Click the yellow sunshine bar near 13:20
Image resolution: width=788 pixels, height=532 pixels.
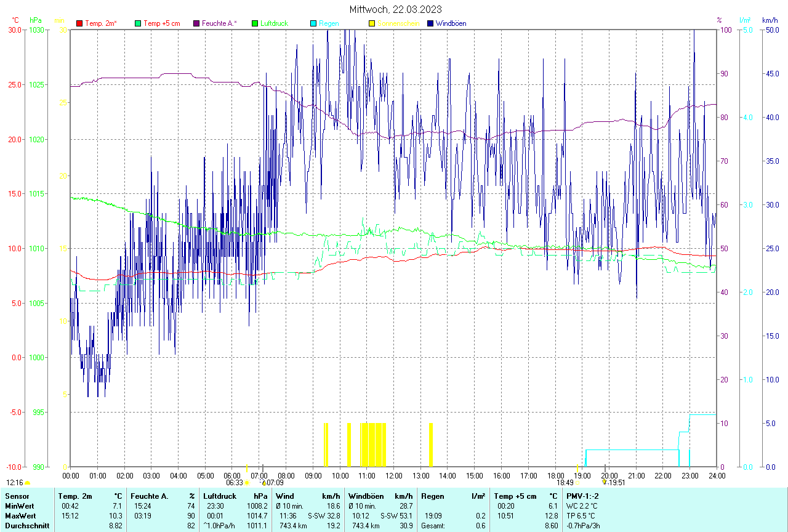pyautogui.click(x=431, y=445)
